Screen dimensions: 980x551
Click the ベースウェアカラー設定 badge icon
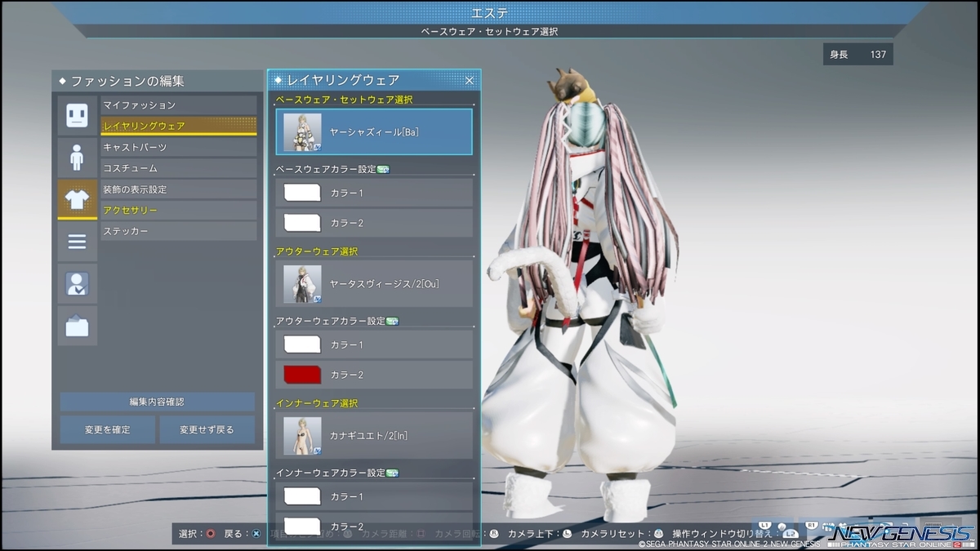click(383, 169)
